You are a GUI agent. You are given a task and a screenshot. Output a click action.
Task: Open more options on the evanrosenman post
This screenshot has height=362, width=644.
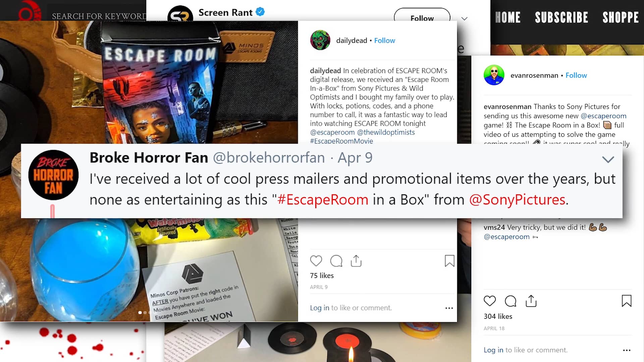[627, 350]
